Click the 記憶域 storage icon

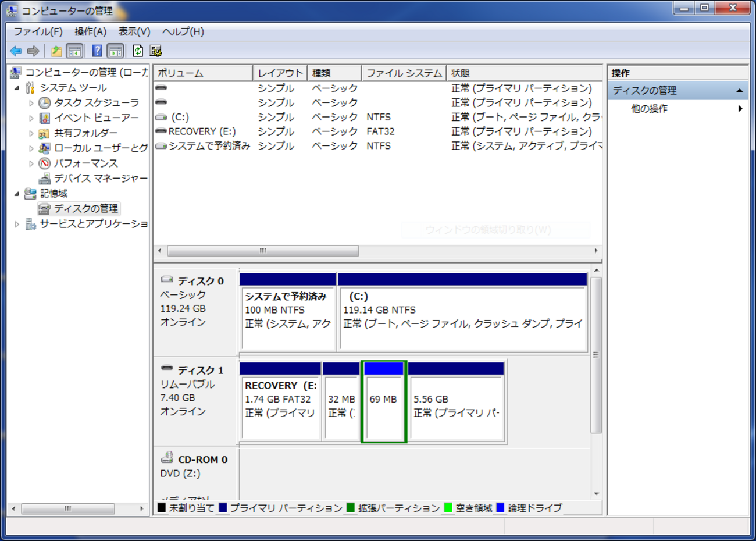30,194
